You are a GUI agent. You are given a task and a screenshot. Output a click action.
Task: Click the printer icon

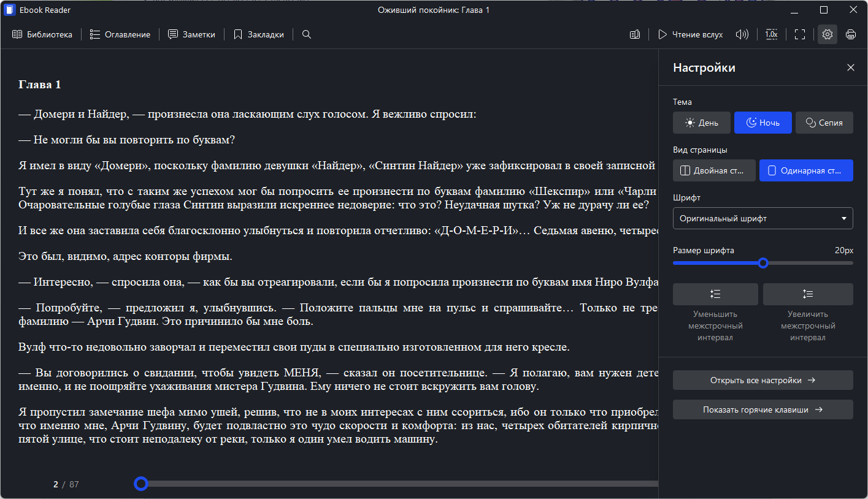tap(851, 34)
